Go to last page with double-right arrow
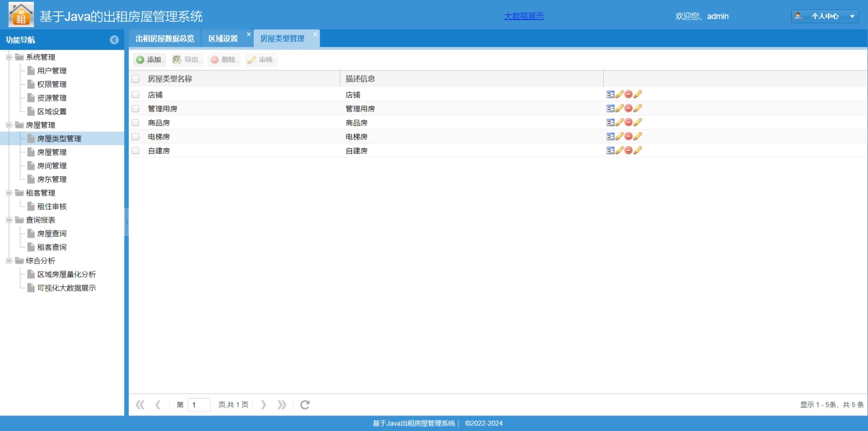This screenshot has height=431, width=868. click(x=282, y=405)
